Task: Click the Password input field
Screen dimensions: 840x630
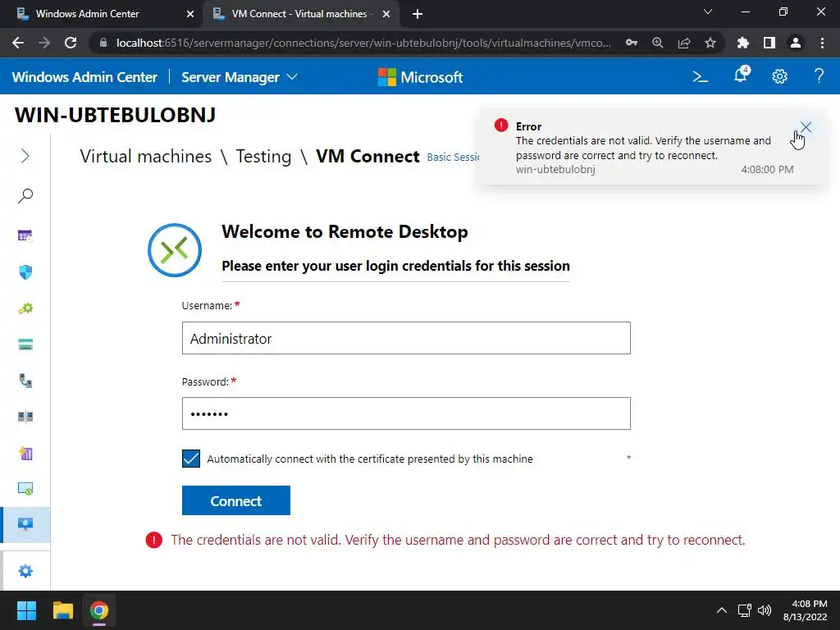Action: 406,413
